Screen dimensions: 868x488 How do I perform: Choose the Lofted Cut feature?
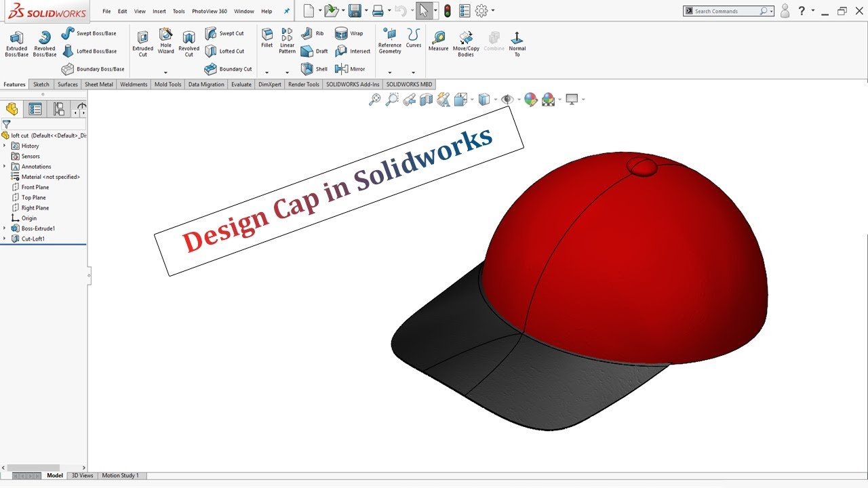tap(224, 51)
